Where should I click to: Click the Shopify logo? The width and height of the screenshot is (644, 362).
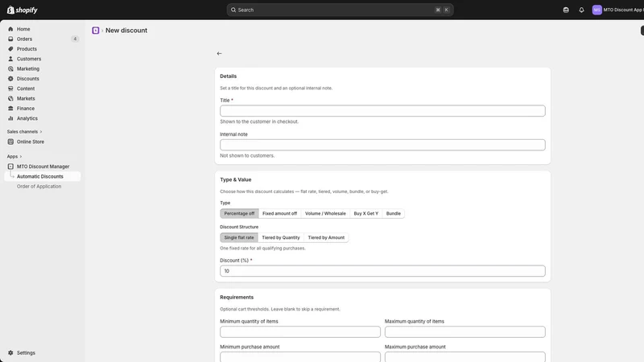click(x=23, y=10)
